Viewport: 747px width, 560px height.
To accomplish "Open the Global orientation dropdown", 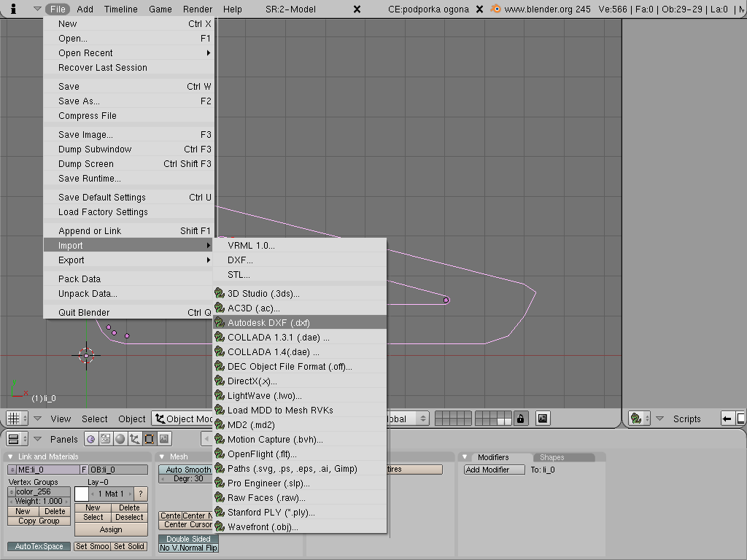I will [407, 419].
